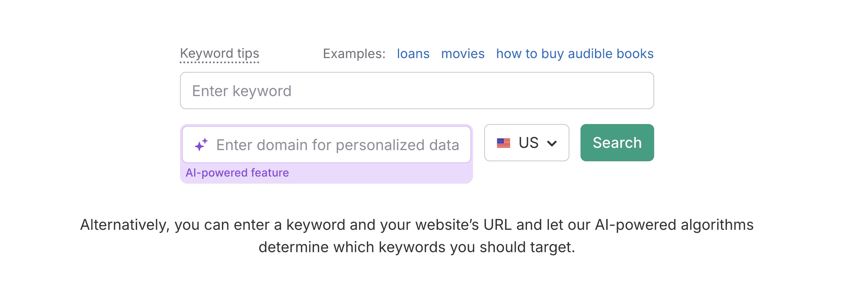Image resolution: width=868 pixels, height=295 pixels.
Task: Click the 'US' country code text
Action: 528,143
